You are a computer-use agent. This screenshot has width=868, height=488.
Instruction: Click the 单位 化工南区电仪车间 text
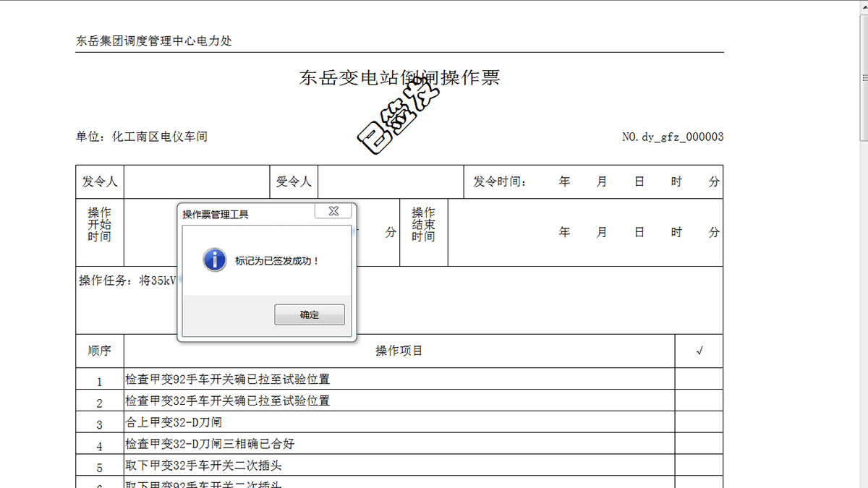tap(142, 137)
